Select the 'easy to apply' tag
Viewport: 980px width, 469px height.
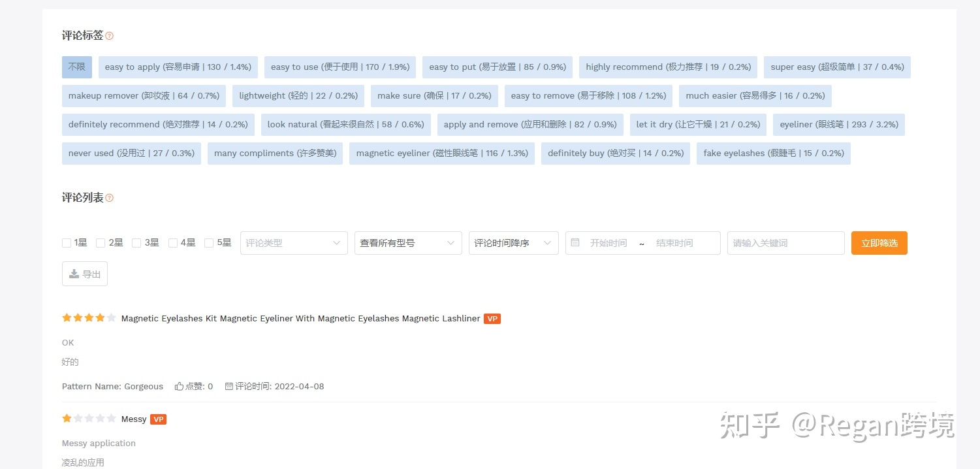pyautogui.click(x=178, y=67)
